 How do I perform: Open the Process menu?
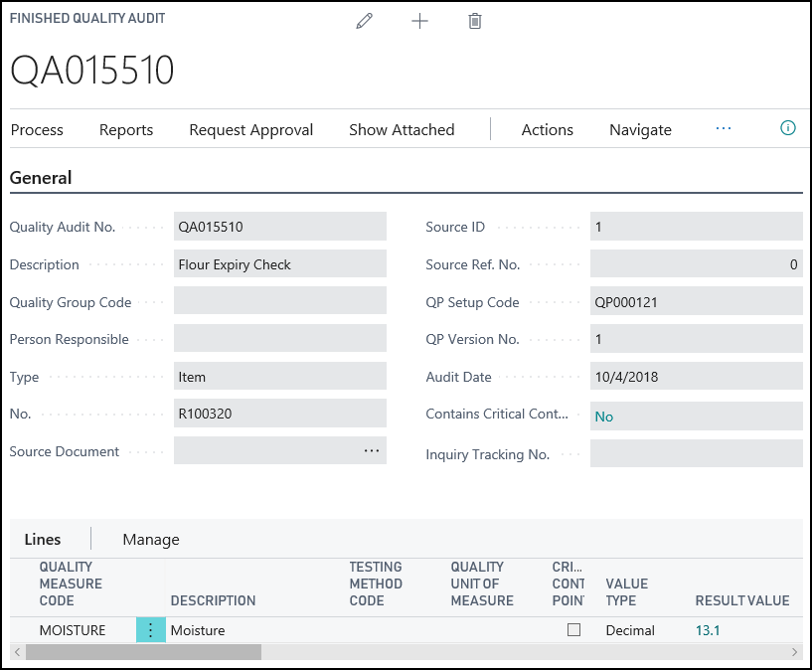pos(37,129)
